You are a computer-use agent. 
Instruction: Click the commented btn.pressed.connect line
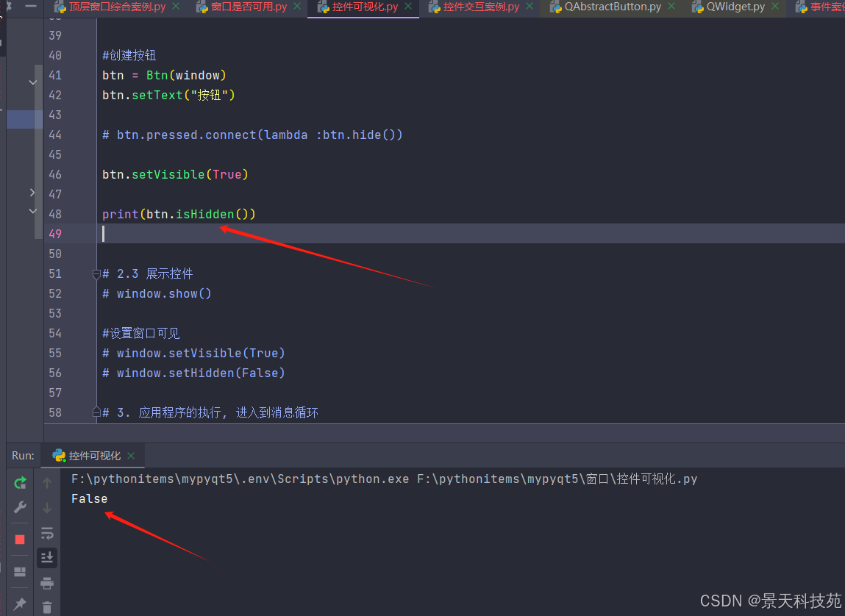coord(252,135)
